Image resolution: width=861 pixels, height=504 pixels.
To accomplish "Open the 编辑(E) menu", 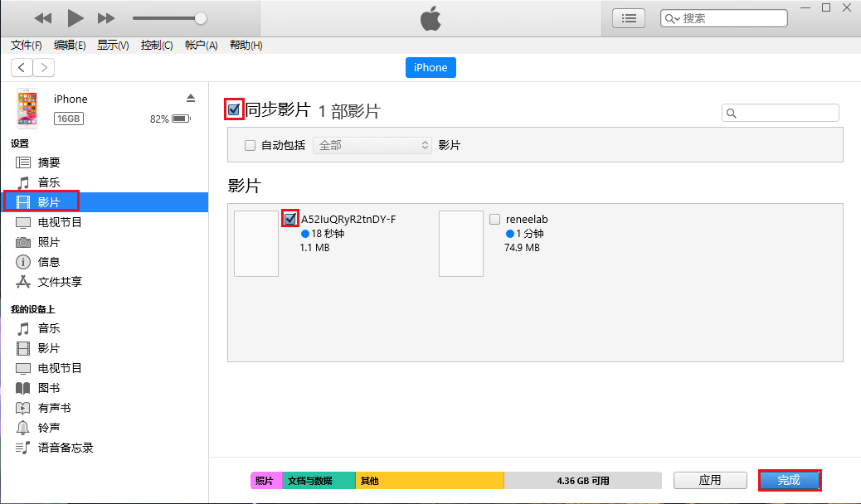I will (70, 45).
